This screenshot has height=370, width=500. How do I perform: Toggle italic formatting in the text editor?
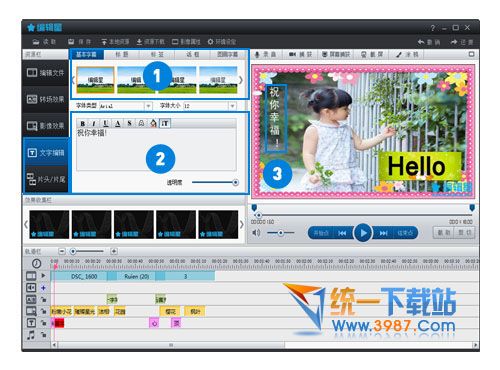coord(94,124)
